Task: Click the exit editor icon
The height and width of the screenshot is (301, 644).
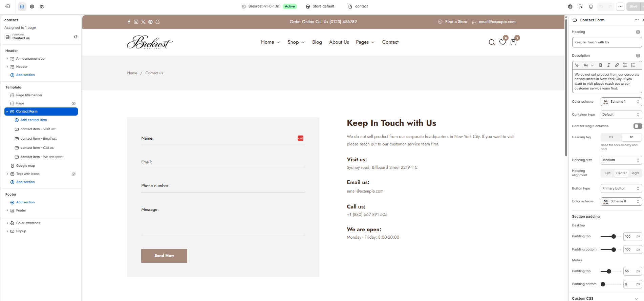Action: [7, 6]
